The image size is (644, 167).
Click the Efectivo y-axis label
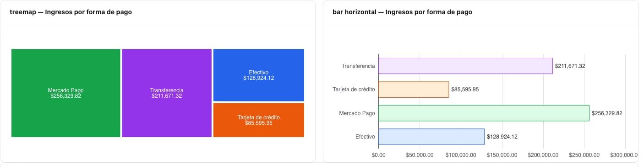365,137
